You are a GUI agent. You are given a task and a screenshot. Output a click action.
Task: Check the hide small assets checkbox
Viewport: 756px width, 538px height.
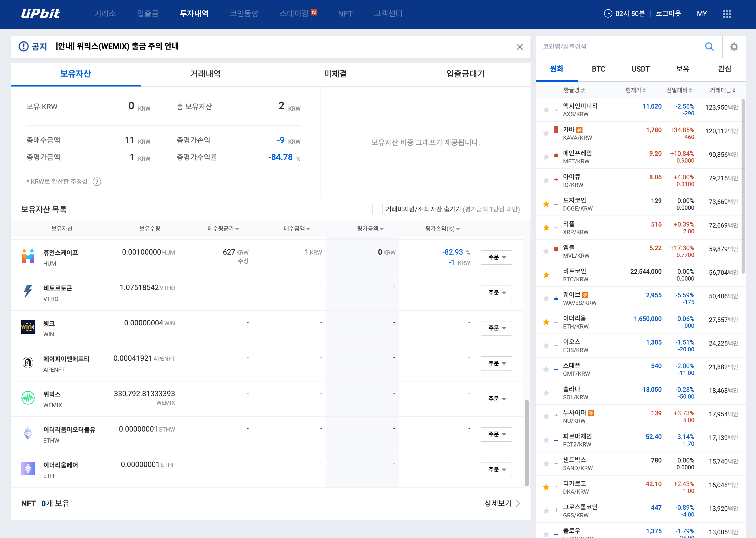[377, 209]
